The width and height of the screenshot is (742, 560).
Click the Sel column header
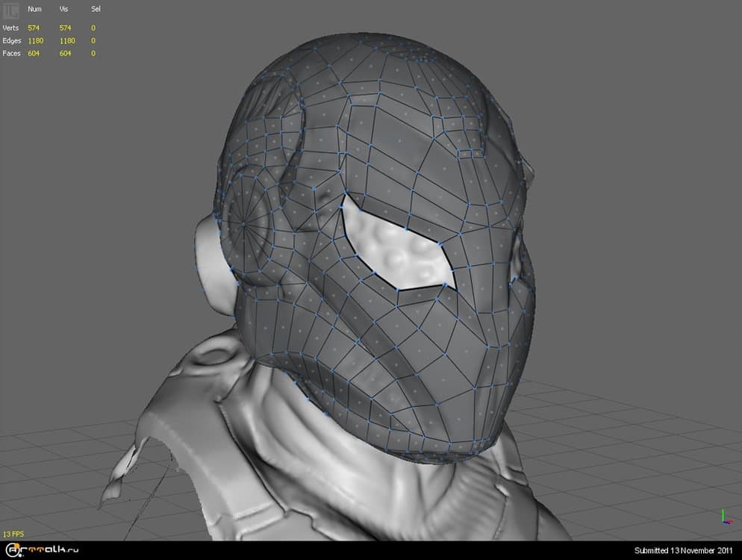point(96,10)
